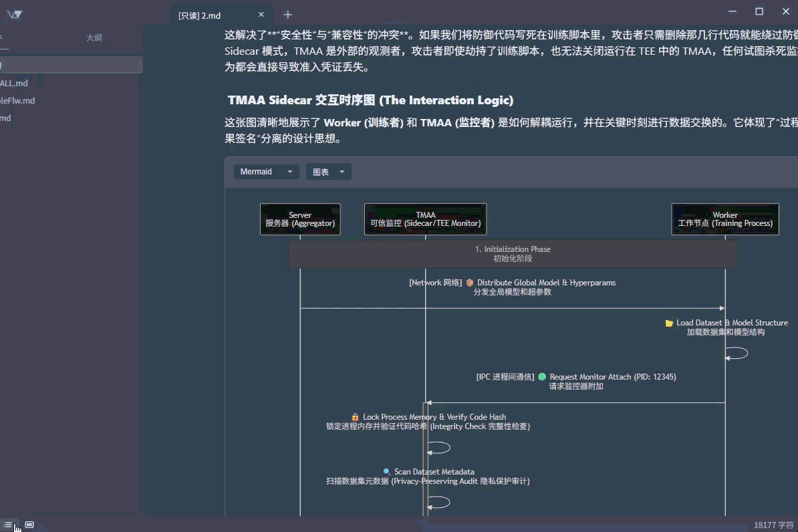798x532 pixels.
Task: Click the lock icon beside Lock Process Memory
Action: [x=356, y=417]
